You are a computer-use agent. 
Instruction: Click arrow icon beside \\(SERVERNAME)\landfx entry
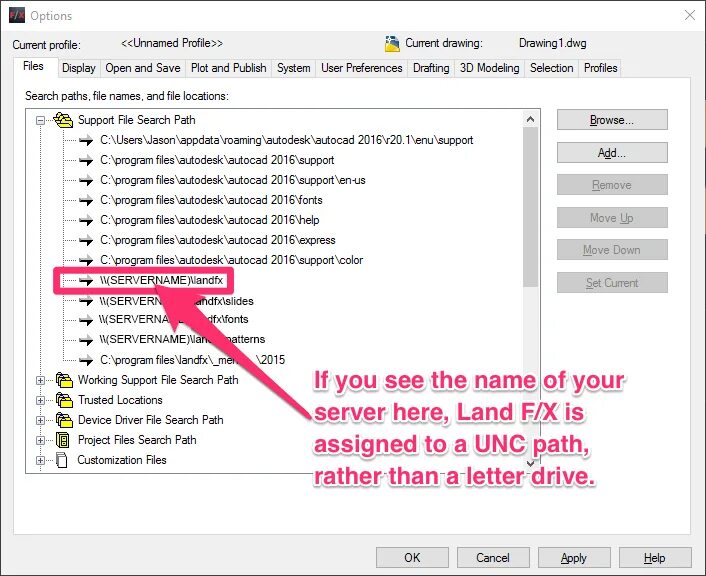(x=86, y=281)
